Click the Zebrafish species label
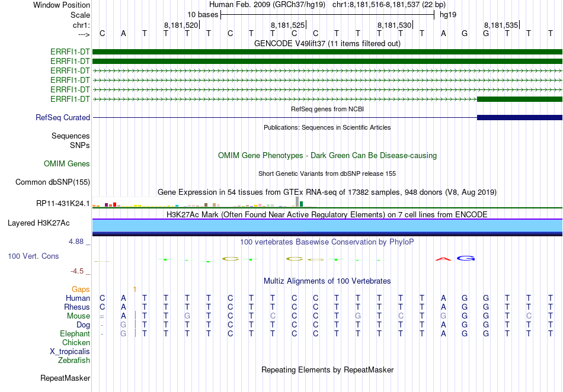This screenshot has width=563, height=392. click(x=74, y=360)
